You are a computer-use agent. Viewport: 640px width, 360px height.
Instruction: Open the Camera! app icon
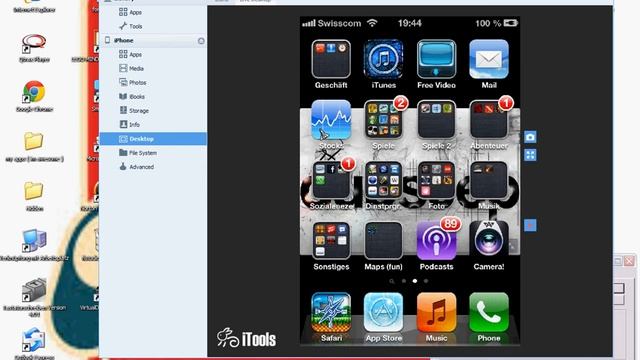pos(489,241)
